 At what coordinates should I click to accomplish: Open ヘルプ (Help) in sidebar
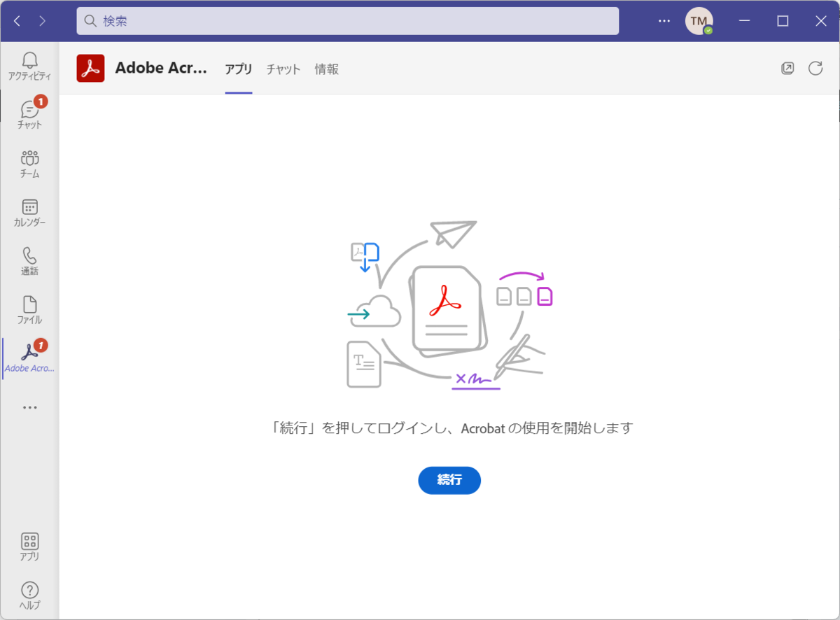pos(29,596)
